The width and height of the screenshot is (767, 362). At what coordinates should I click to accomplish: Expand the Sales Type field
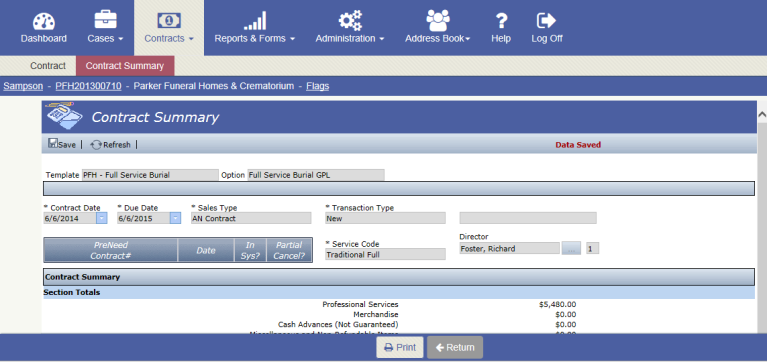click(x=251, y=218)
